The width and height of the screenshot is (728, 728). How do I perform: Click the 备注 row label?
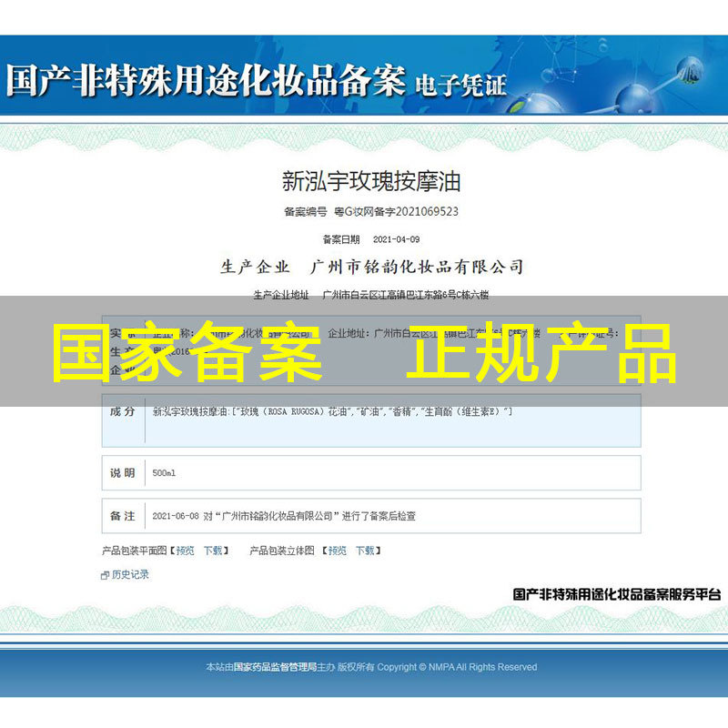tap(123, 516)
